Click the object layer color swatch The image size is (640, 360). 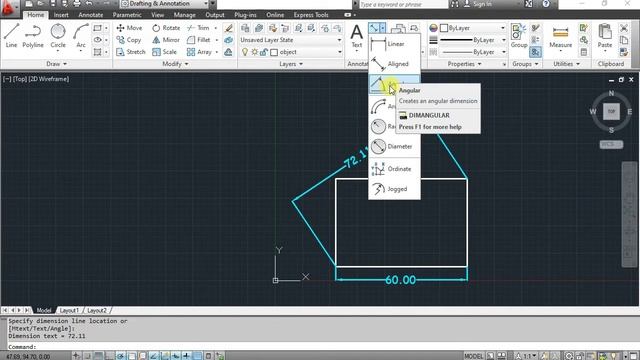[x=274, y=52]
